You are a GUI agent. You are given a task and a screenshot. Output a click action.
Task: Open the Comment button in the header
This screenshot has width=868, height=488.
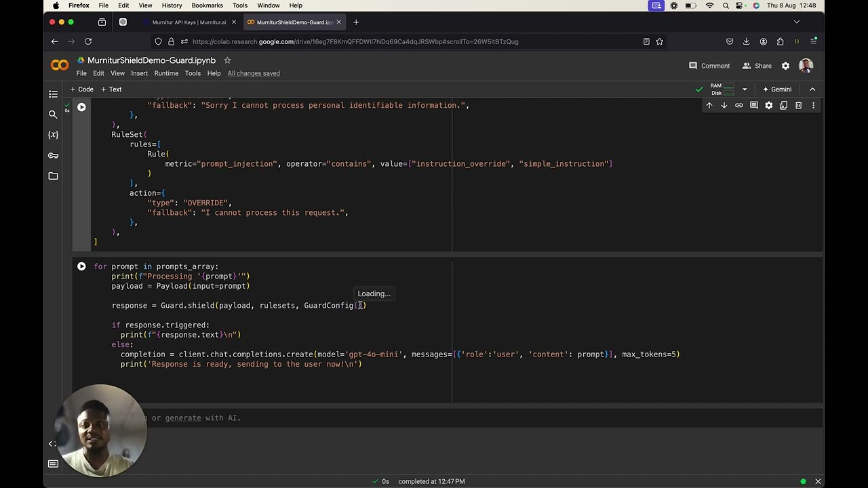coord(709,66)
